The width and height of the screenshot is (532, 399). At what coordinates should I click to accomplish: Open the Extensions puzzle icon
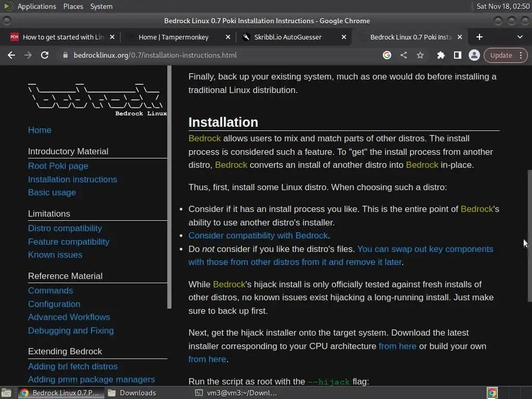point(441,55)
